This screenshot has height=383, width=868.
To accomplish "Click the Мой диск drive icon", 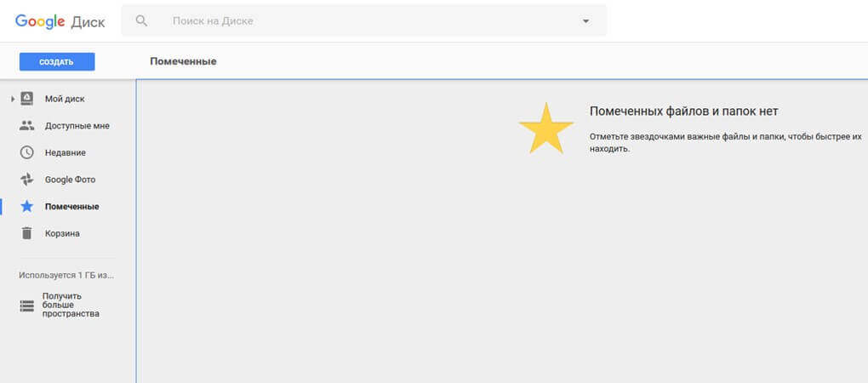I will point(27,99).
